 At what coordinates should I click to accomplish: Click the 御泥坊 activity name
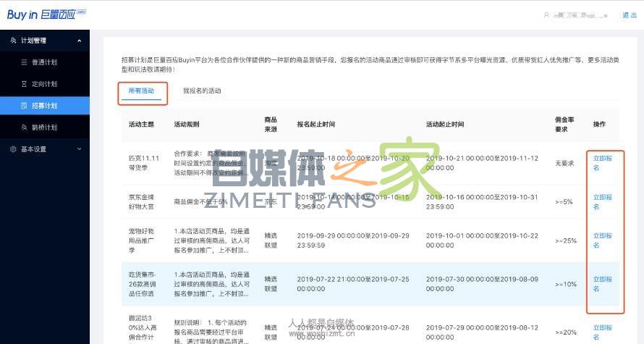[x=143, y=327]
